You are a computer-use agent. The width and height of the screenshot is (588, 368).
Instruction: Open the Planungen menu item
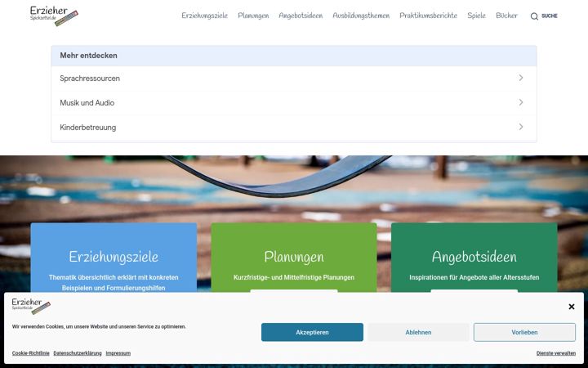point(253,16)
